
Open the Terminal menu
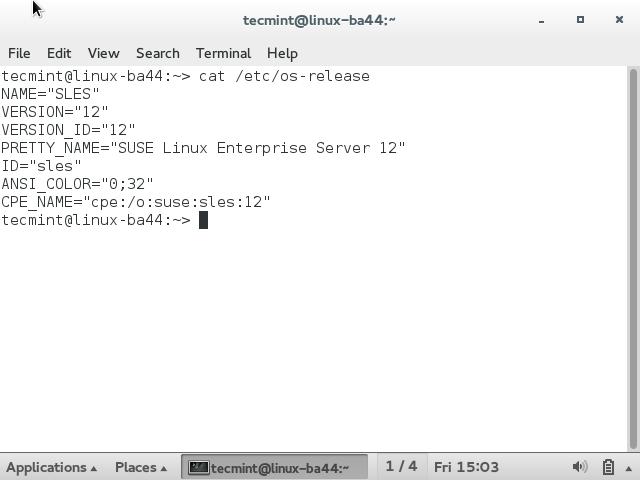(x=223, y=53)
